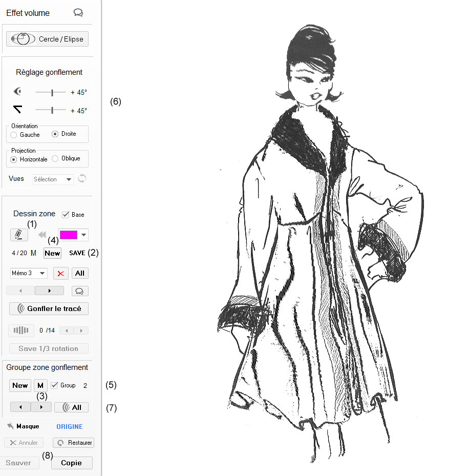
Task: Click the refresh icon next to Vues
Action: coord(82,179)
